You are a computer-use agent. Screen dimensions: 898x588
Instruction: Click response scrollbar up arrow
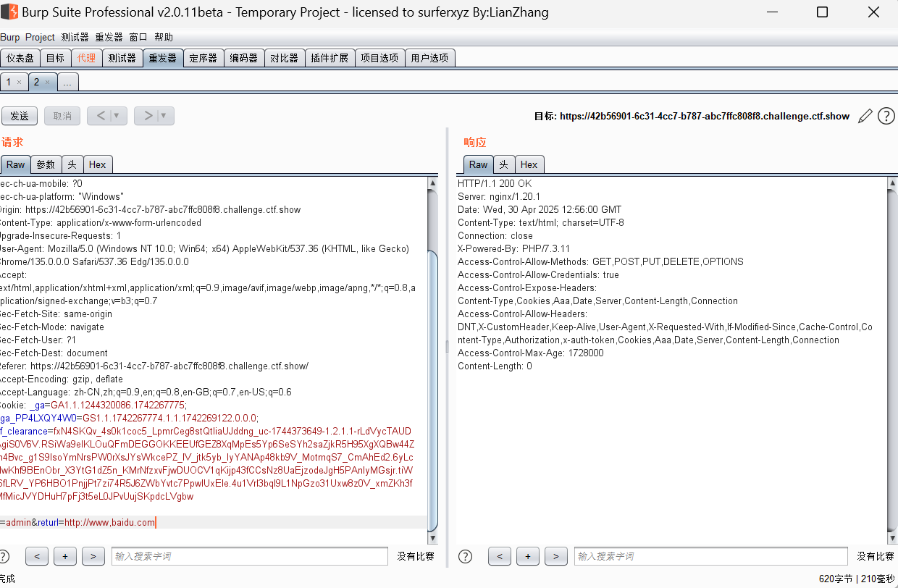tap(892, 183)
